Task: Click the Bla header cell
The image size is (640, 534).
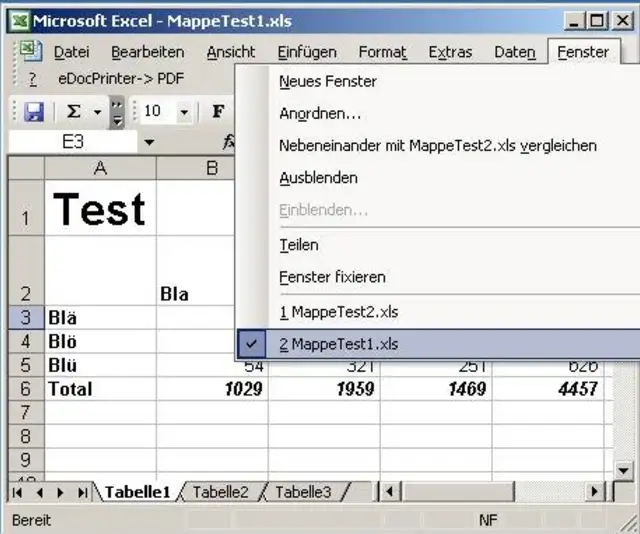Action: 195,271
